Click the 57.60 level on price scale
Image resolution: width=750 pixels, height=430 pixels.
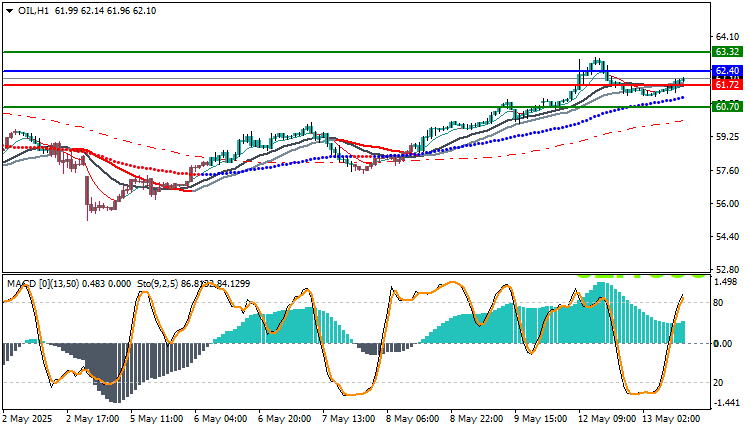point(727,171)
